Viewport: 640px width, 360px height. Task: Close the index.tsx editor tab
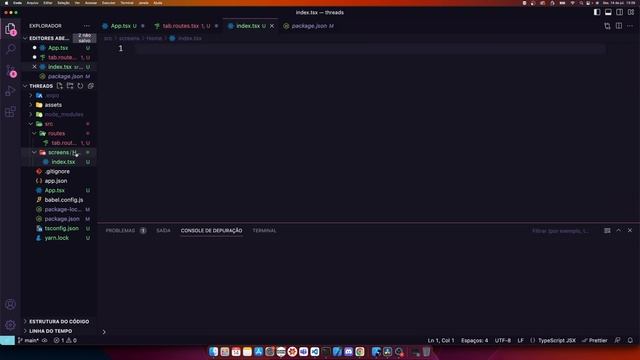click(272, 26)
